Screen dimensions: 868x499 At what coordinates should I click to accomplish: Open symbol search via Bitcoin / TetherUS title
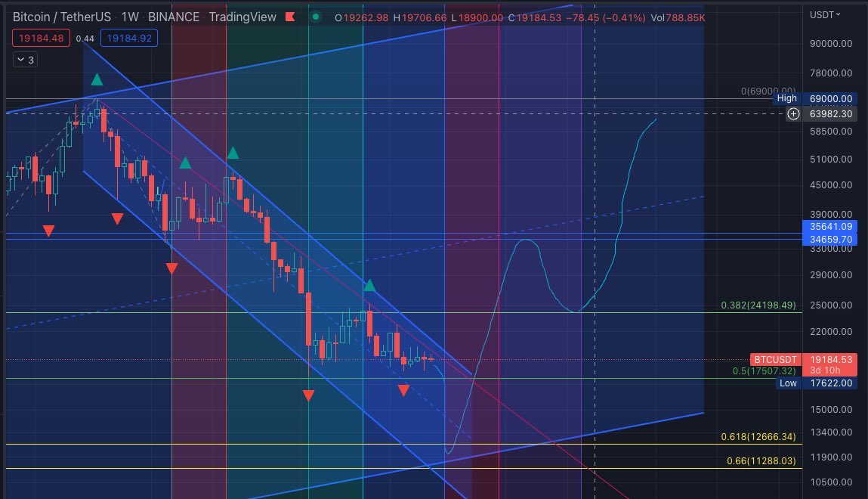pos(61,17)
